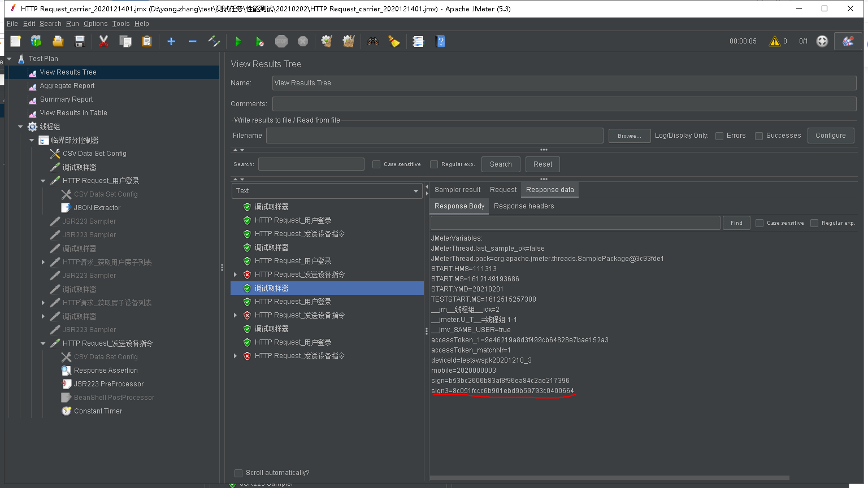Enable the Errors log display checkbox
Screen dimensions: 868x488
tap(719, 136)
